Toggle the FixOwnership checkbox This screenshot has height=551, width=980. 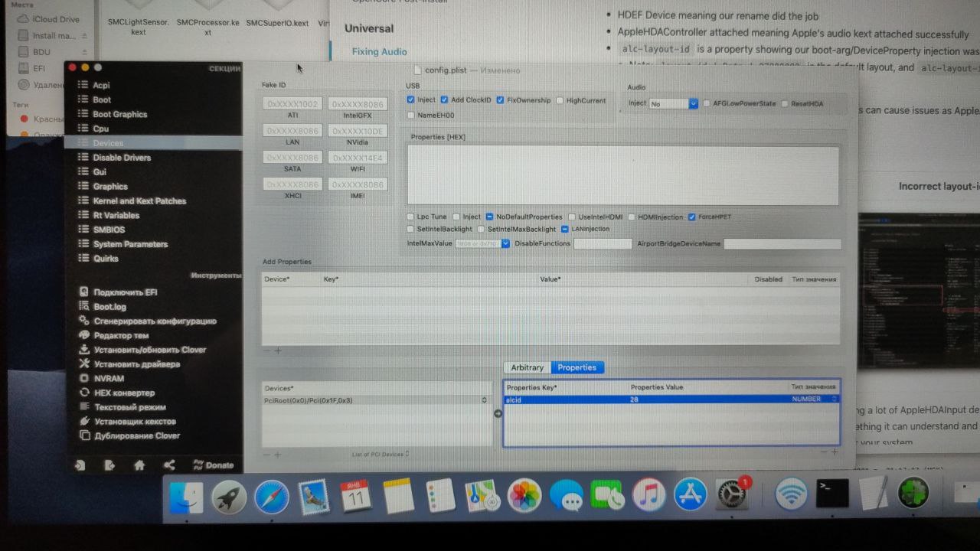500,100
